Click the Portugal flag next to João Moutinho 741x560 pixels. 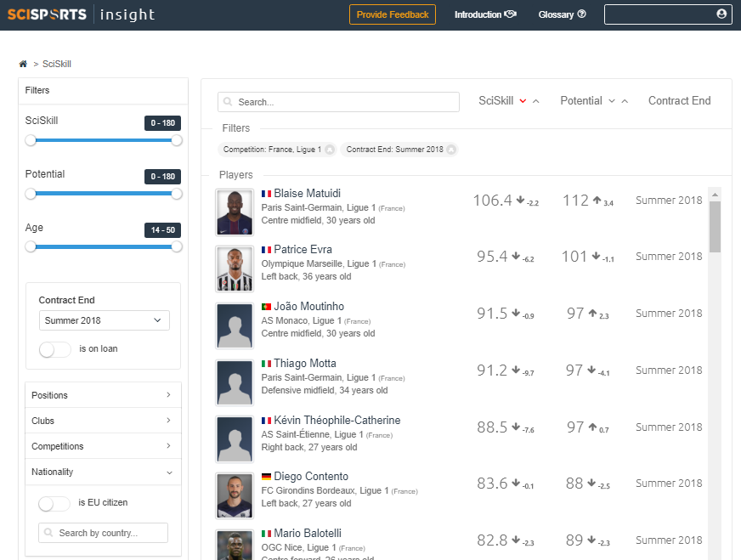click(266, 307)
